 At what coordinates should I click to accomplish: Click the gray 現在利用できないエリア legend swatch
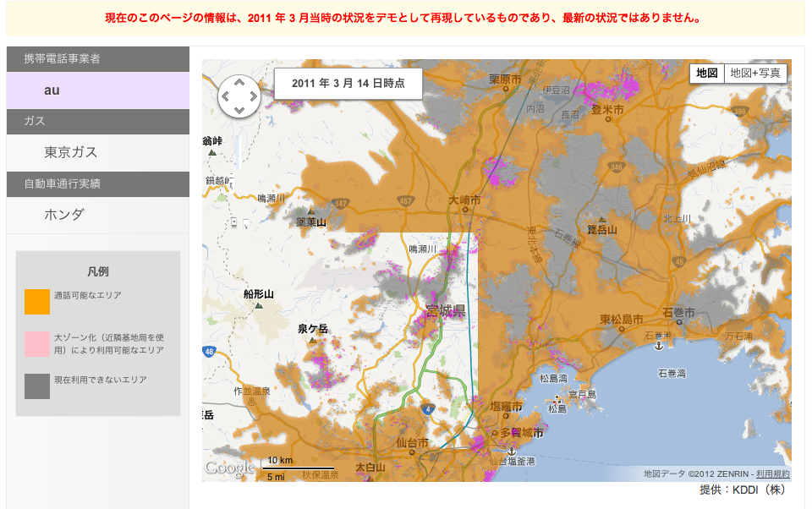point(37,386)
